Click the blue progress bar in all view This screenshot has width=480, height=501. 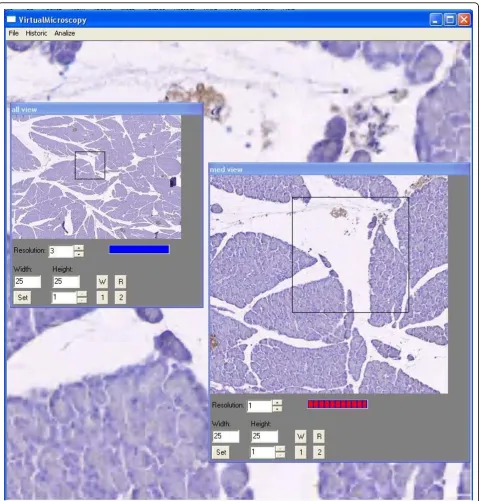click(x=139, y=249)
